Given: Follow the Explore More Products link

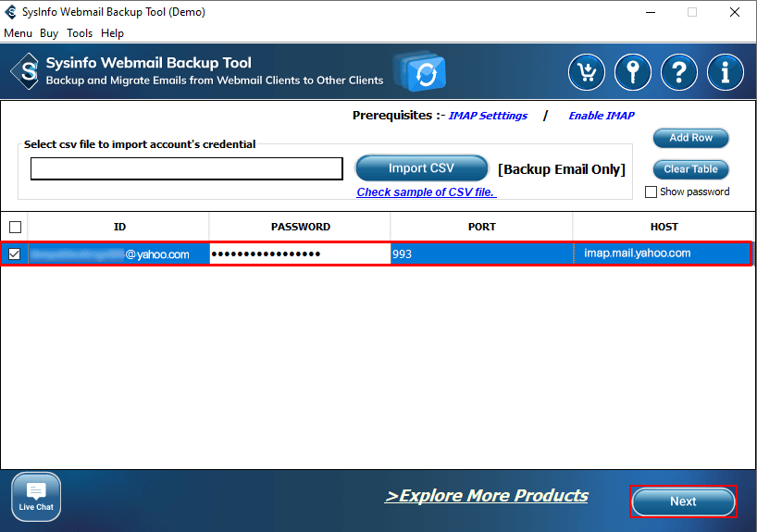Looking at the screenshot, I should coord(487,496).
